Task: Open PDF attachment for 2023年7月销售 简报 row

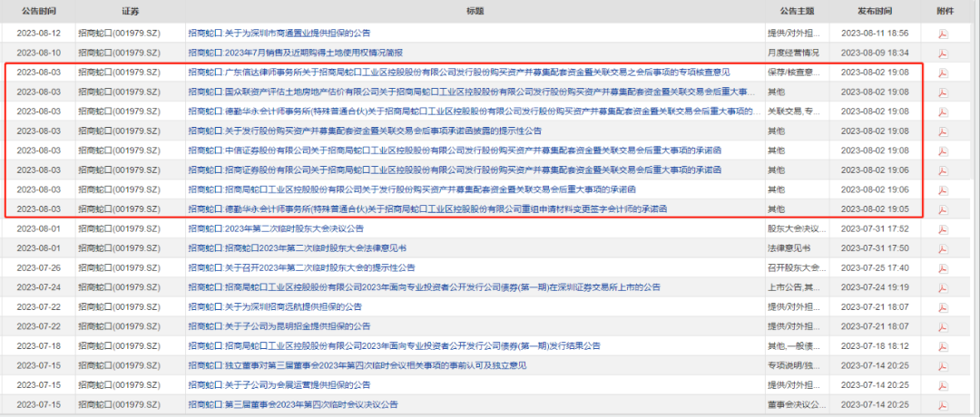Action: point(943,53)
